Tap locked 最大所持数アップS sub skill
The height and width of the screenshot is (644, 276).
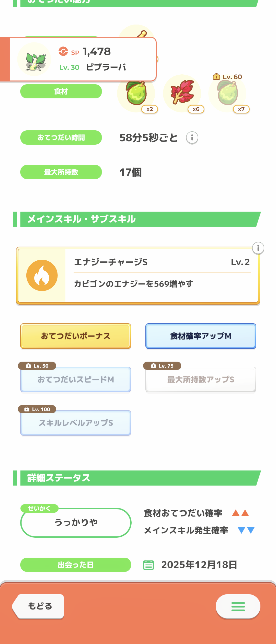point(201,379)
